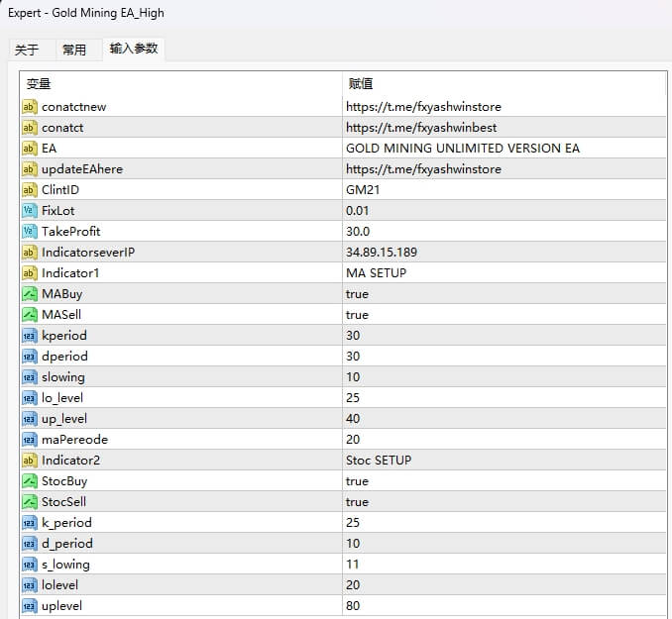Click the string icon beside conatctnew
This screenshot has height=619, width=672.
point(29,107)
